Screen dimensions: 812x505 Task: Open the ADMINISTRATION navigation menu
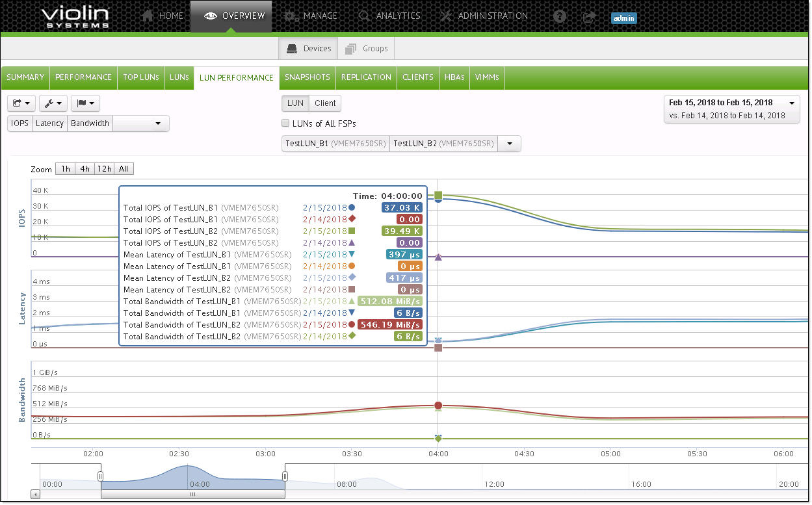pyautogui.click(x=484, y=16)
